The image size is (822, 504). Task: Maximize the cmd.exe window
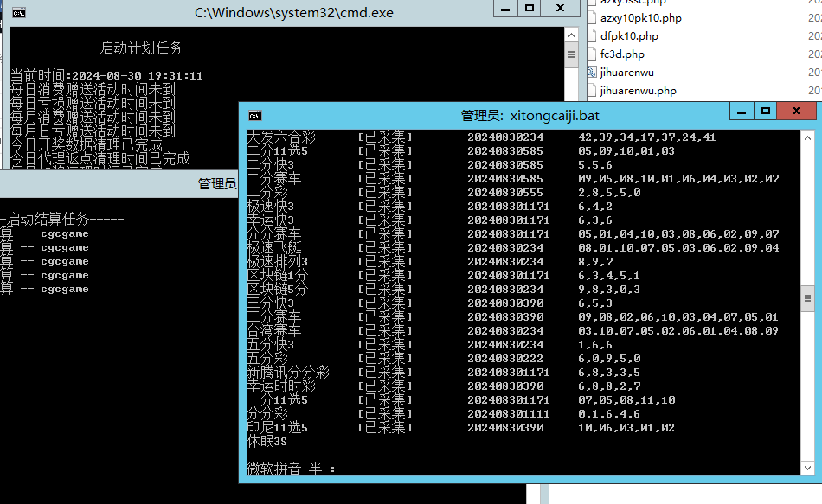529,8
